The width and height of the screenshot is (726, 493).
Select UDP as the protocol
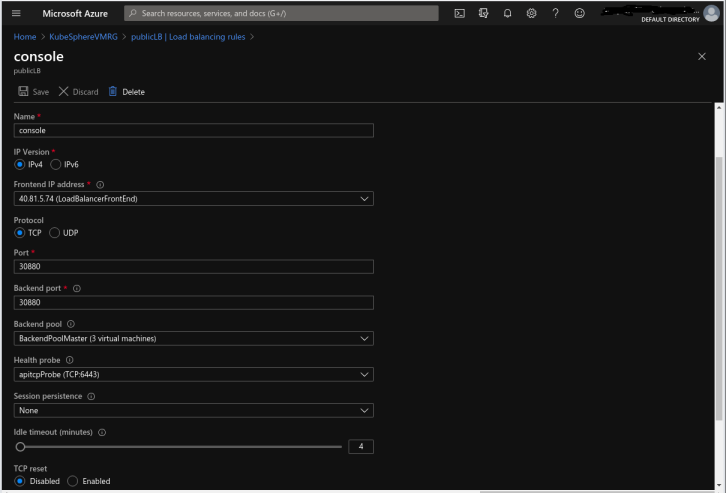(55, 233)
